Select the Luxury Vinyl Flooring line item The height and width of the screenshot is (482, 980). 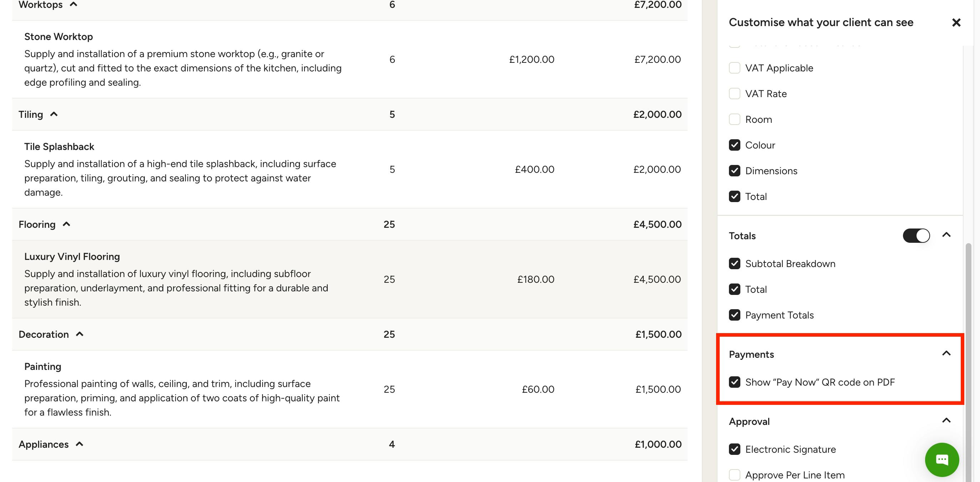pos(349,279)
